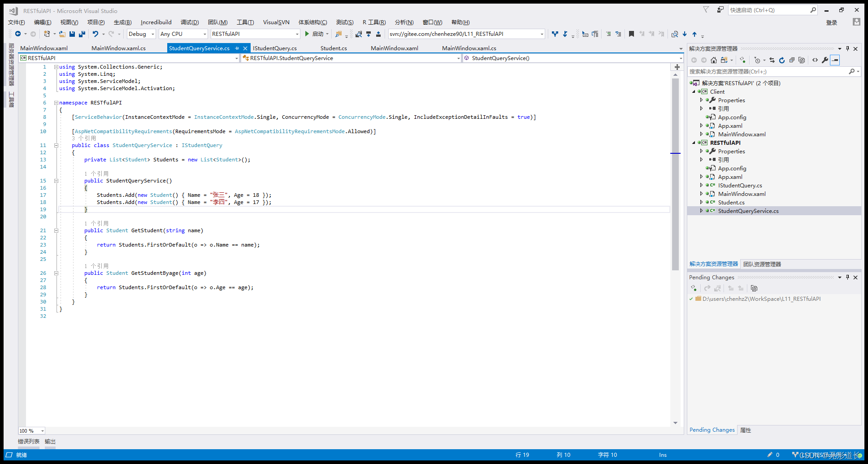Select MainWindow.xaml under Client project
This screenshot has width=868, height=464.
pyautogui.click(x=742, y=134)
